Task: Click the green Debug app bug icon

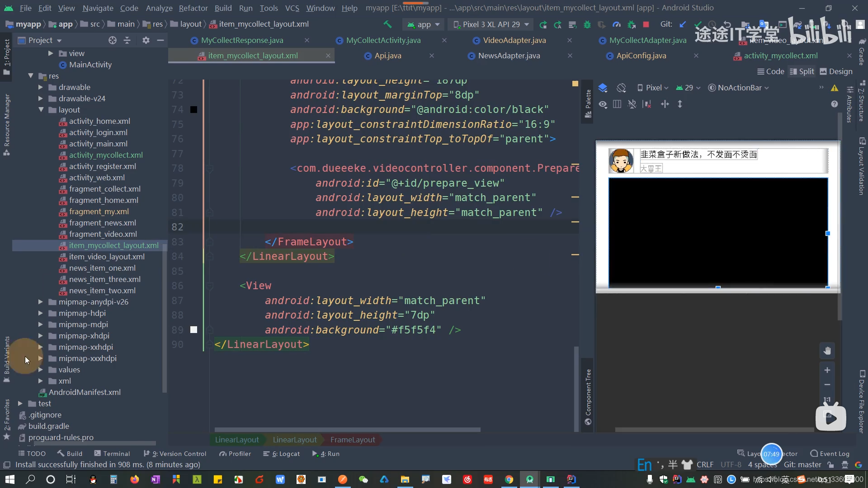Action: coord(587,24)
